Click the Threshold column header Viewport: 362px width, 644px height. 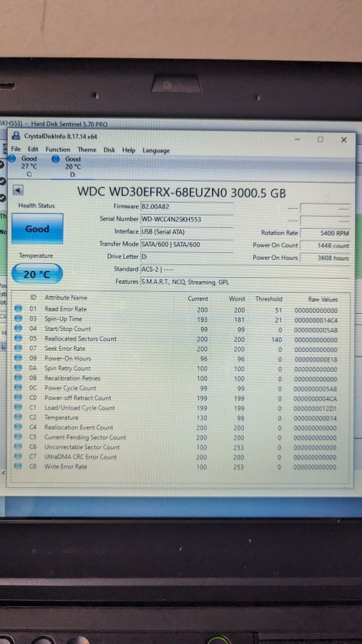(x=269, y=299)
